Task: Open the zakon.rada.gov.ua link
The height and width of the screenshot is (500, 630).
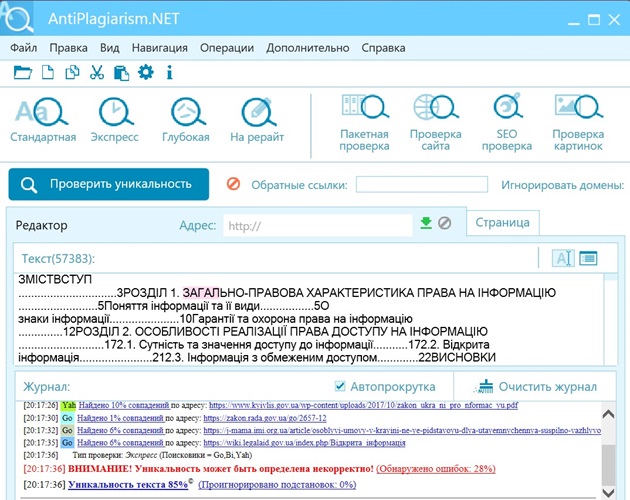Action: point(265,418)
